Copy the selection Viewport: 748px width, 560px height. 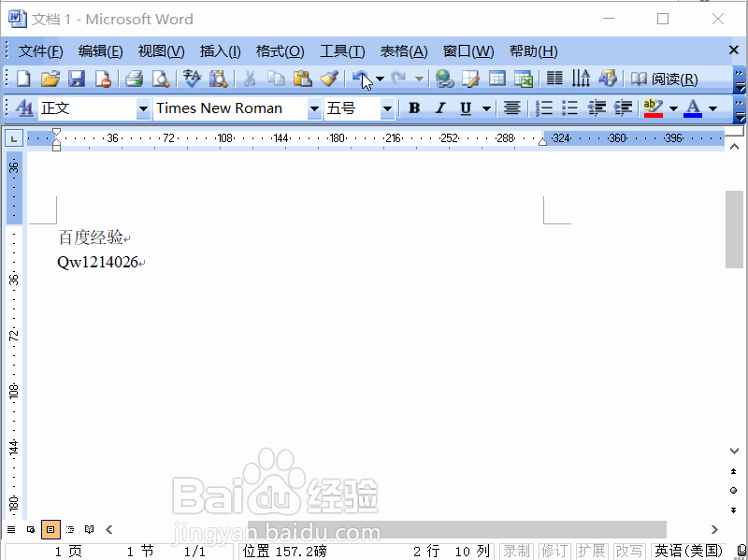coord(276,79)
